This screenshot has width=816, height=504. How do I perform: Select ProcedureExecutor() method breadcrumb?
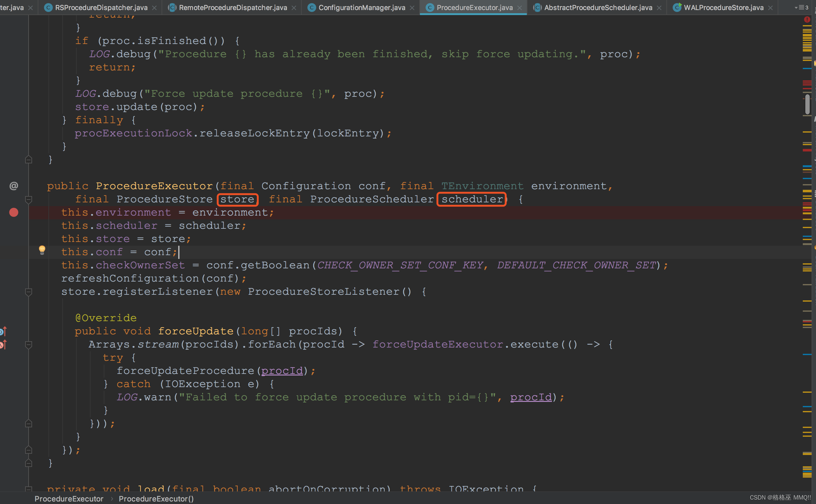pyautogui.click(x=157, y=499)
